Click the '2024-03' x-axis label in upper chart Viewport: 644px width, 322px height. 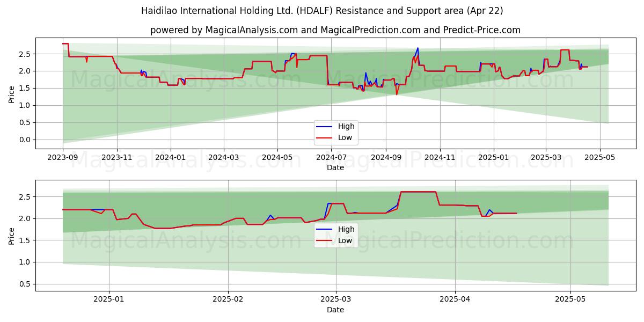coord(224,158)
